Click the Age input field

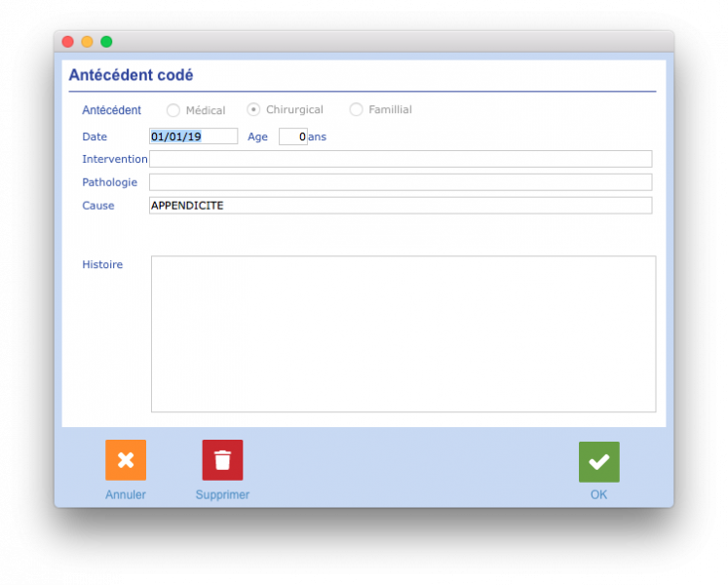point(293,136)
